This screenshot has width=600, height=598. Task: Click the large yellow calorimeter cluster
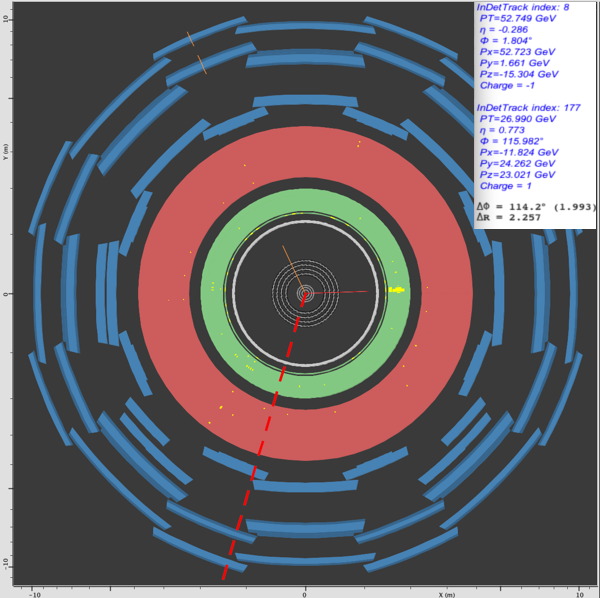397,291
